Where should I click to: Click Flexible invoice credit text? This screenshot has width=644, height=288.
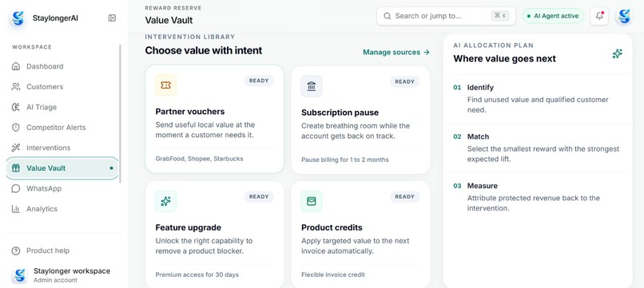[x=333, y=275]
